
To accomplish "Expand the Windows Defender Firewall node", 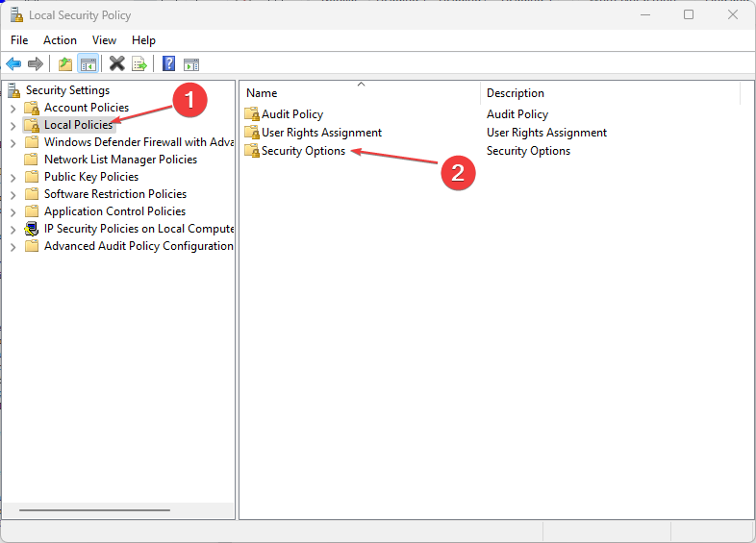I will pos(13,143).
